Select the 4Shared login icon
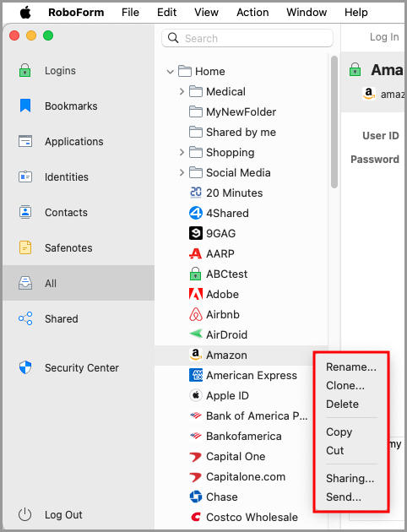 196,213
